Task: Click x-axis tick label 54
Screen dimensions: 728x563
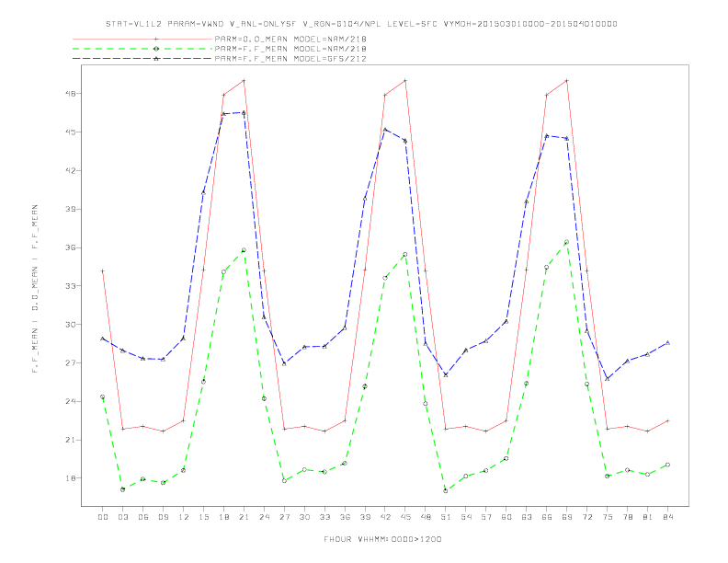Action: click(x=466, y=517)
